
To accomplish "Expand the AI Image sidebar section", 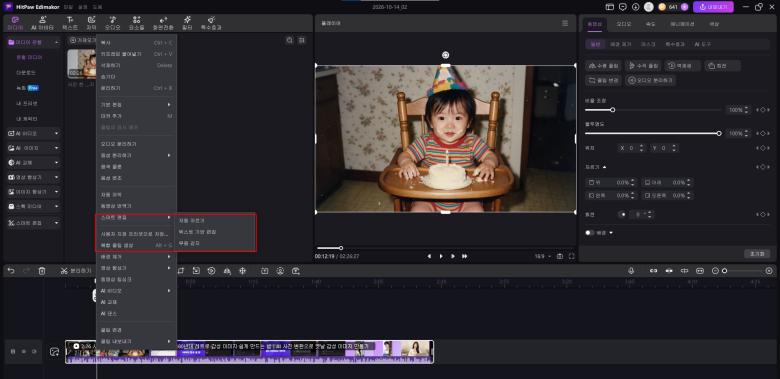I will pos(33,148).
